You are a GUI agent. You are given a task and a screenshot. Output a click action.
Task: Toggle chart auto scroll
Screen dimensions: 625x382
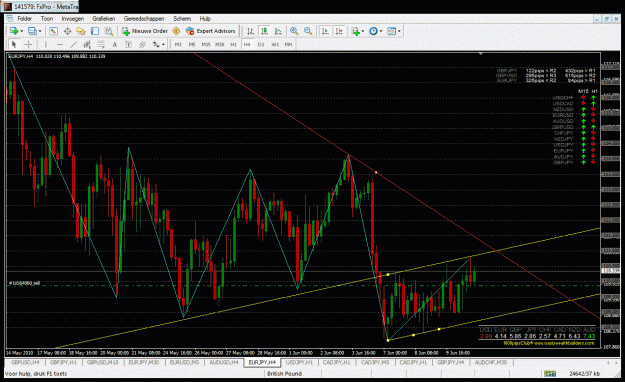click(325, 31)
